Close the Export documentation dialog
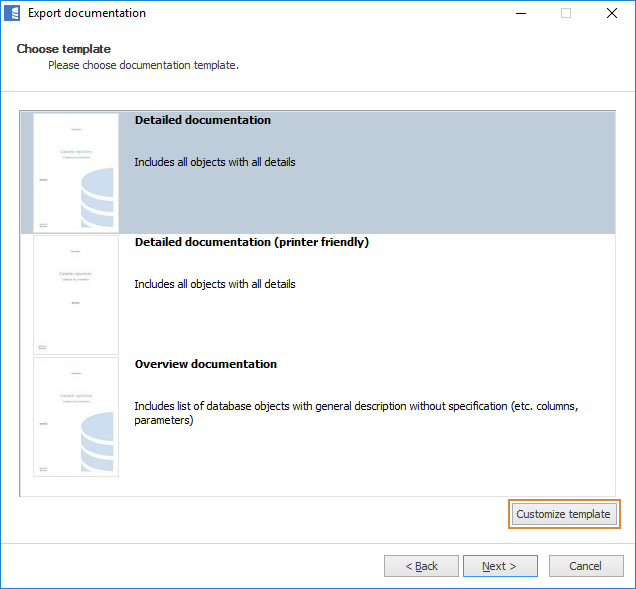 [610, 13]
